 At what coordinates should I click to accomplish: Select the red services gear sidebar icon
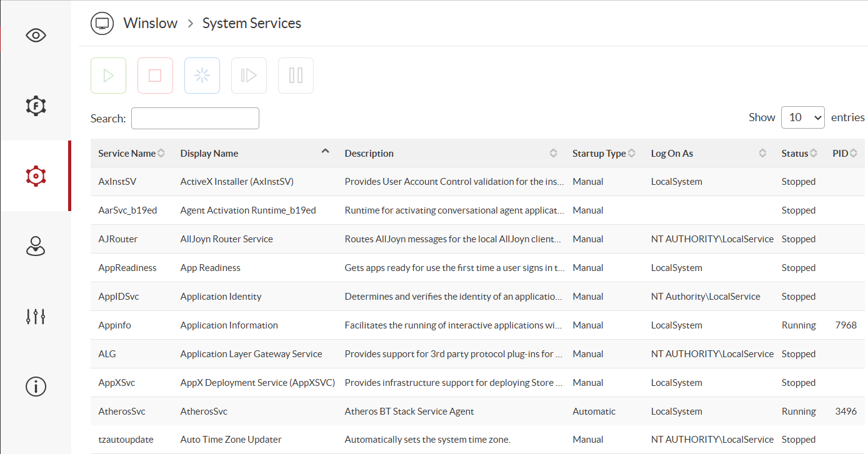pyautogui.click(x=36, y=176)
